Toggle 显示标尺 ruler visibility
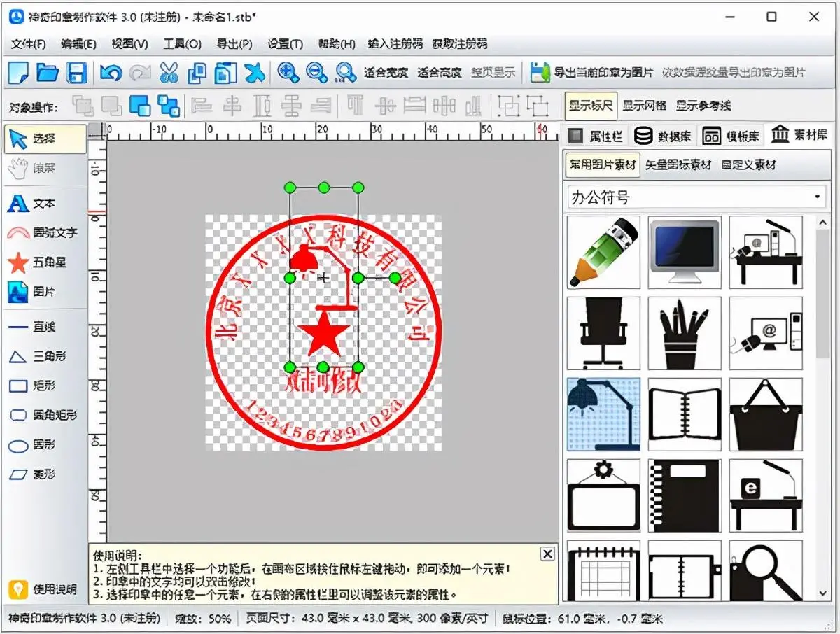The image size is (840, 634). pyautogui.click(x=593, y=106)
